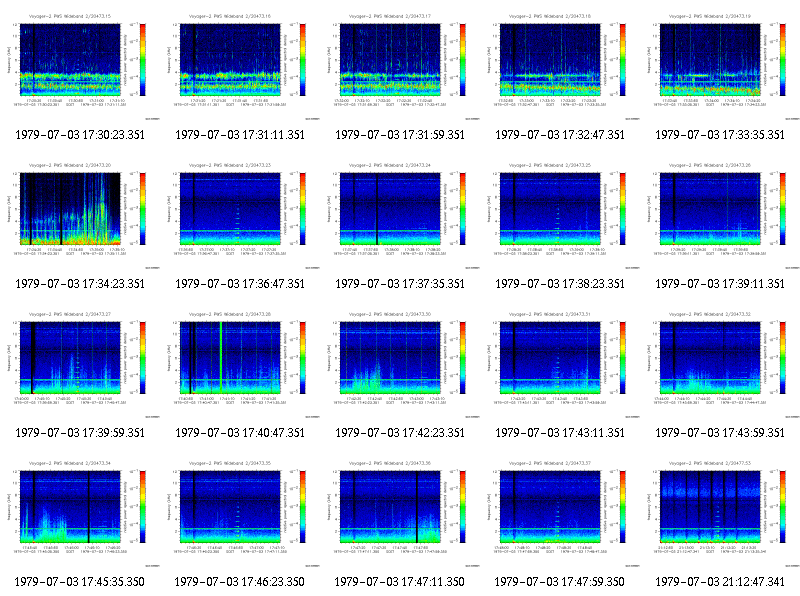Viewport: 800px width, 596px height.
Task: Open spectrogram thumbnail dated 1979-07-03 17:33:35.351
Action: point(720,66)
